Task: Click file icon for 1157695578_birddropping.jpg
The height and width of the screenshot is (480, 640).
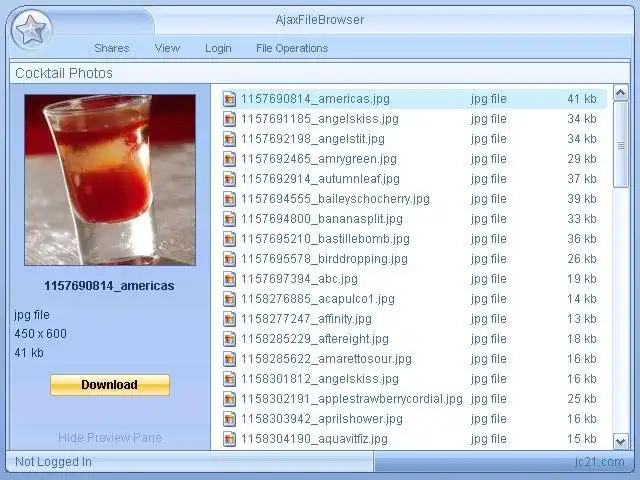Action: pyautogui.click(x=229, y=259)
